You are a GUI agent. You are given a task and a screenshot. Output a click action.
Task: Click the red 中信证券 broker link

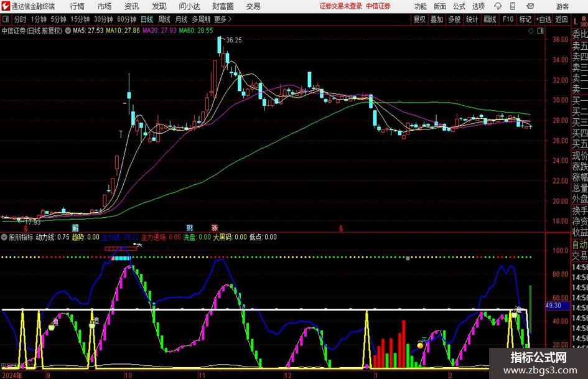(378, 6)
